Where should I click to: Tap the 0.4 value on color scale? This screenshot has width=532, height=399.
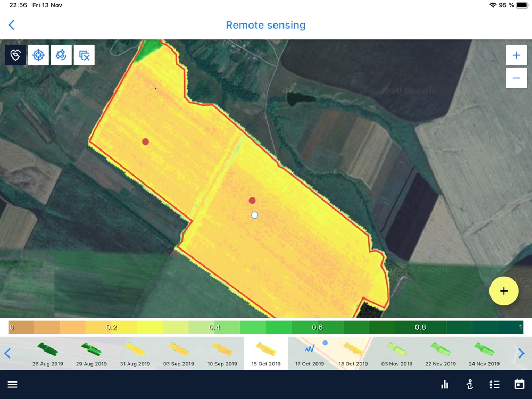(x=214, y=327)
